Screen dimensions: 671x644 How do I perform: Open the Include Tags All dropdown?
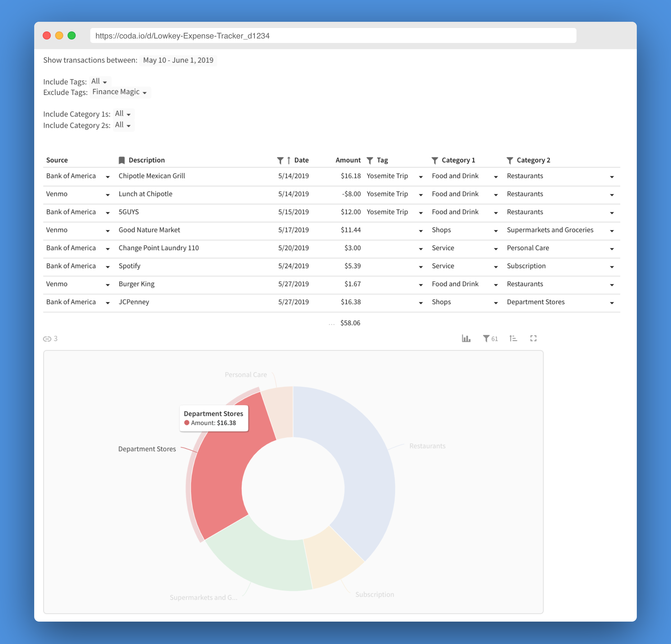point(99,82)
